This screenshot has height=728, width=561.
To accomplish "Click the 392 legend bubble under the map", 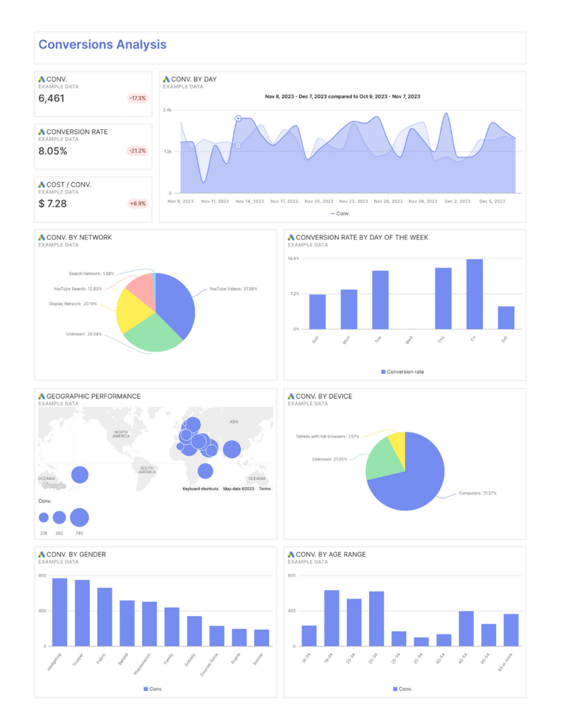I will pos(59,517).
